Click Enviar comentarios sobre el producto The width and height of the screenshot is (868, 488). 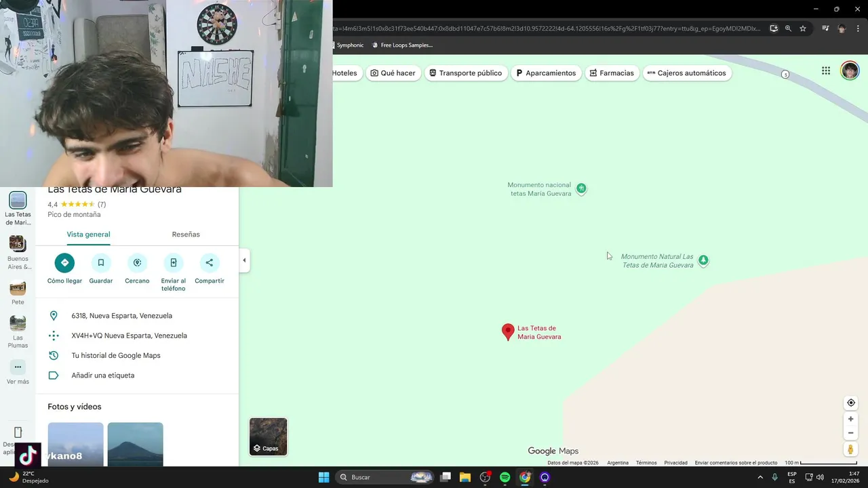[736, 463]
